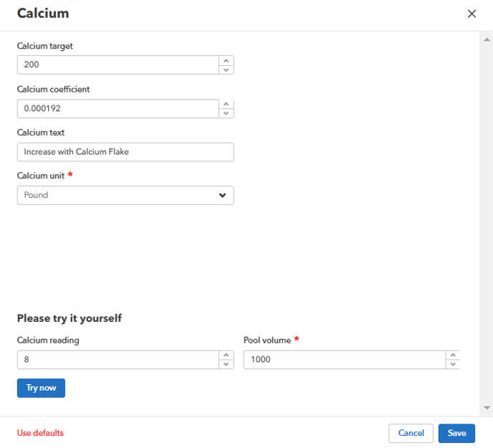
Task: Save the Calcium settings
Action: (456, 433)
